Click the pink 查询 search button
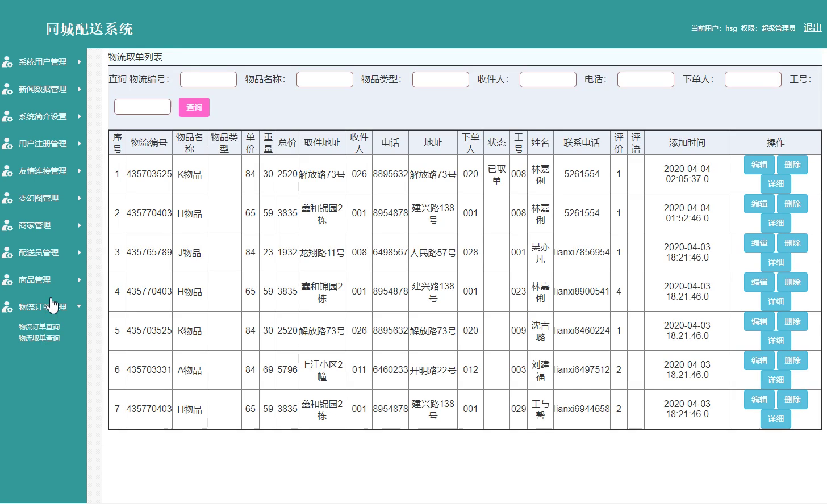This screenshot has height=504, width=827. (194, 107)
